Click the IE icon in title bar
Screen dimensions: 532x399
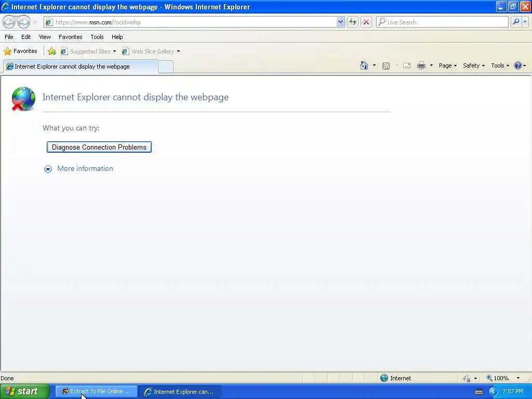click(x=5, y=6)
